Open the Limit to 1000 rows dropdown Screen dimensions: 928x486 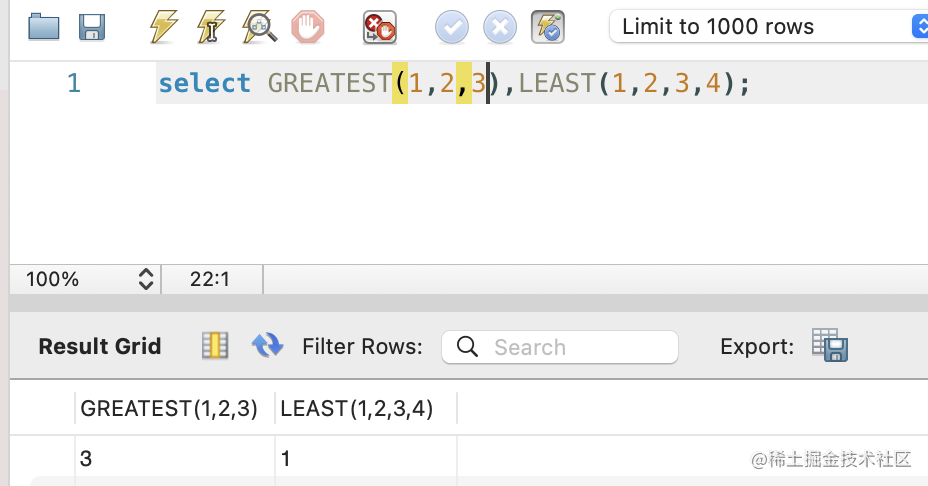(767, 27)
